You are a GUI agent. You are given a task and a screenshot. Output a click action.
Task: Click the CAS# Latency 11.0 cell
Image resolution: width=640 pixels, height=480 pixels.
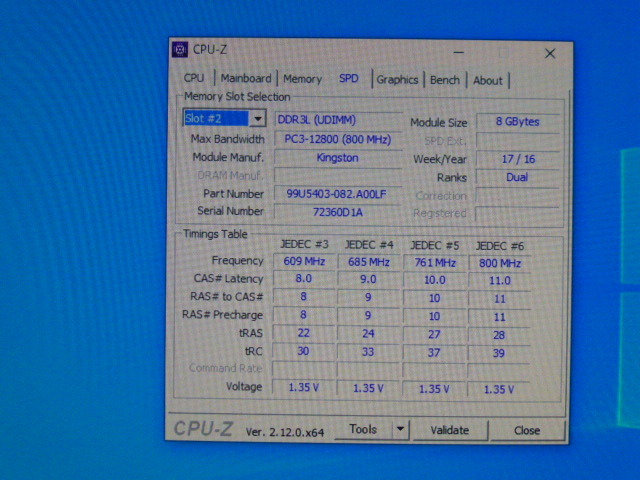(500, 281)
